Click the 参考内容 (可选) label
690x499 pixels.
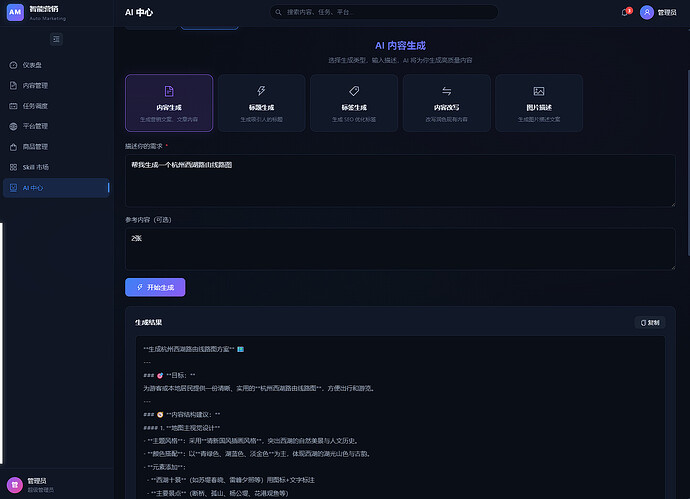tap(148, 220)
